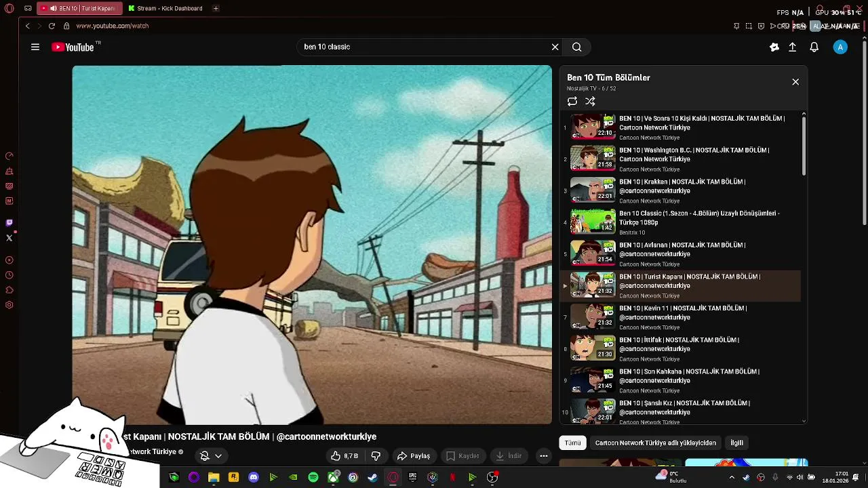Show hidden system tray icons
The image size is (868, 488).
pos(731,477)
